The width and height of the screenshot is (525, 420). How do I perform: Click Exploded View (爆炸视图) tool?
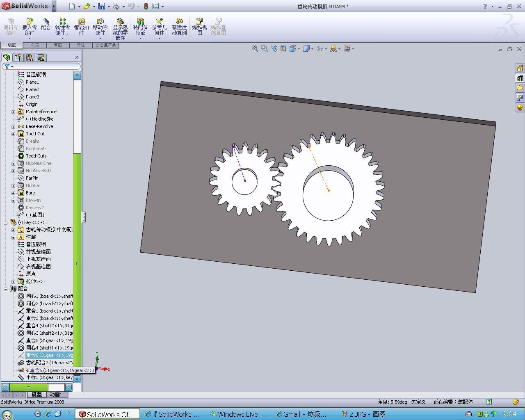[199, 27]
